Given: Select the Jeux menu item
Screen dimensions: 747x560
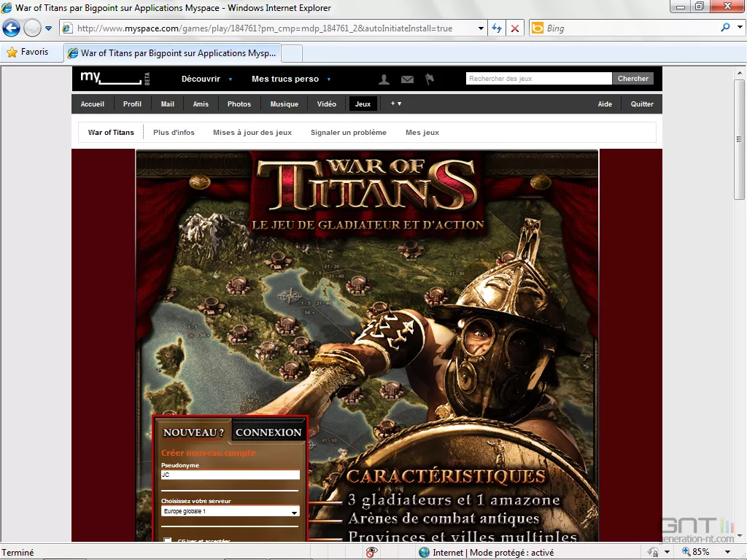Looking at the screenshot, I should (x=363, y=104).
